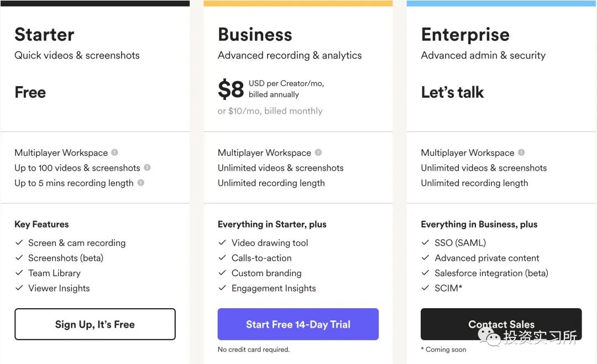Click info icon next to Up to 5 mins recording length
This screenshot has height=364, width=597.
tap(140, 183)
